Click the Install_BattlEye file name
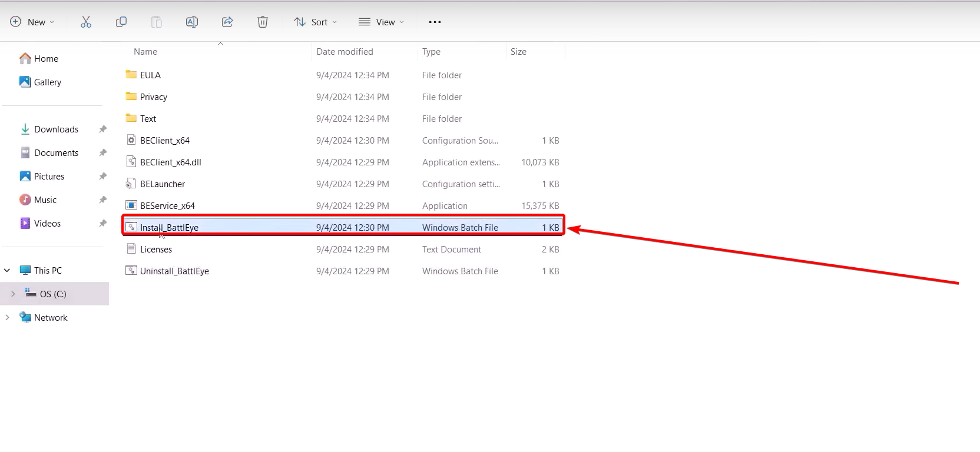Screen dimensions: 980x452 [x=169, y=227]
